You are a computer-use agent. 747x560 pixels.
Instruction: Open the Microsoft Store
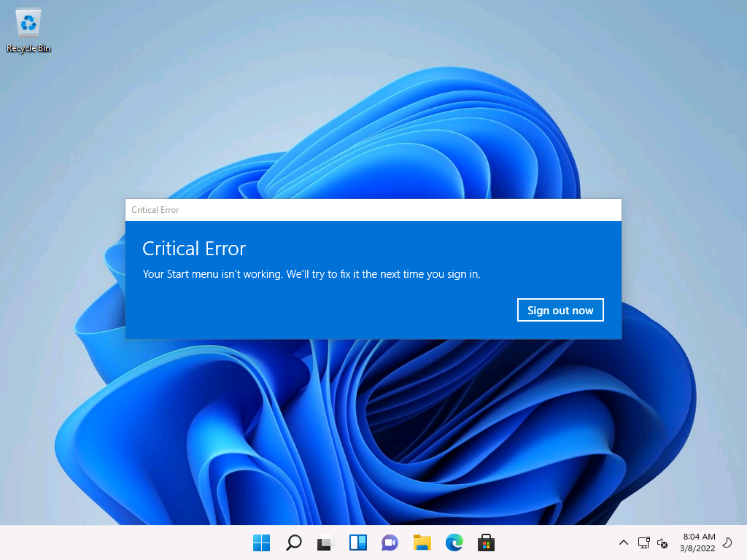[x=486, y=542]
